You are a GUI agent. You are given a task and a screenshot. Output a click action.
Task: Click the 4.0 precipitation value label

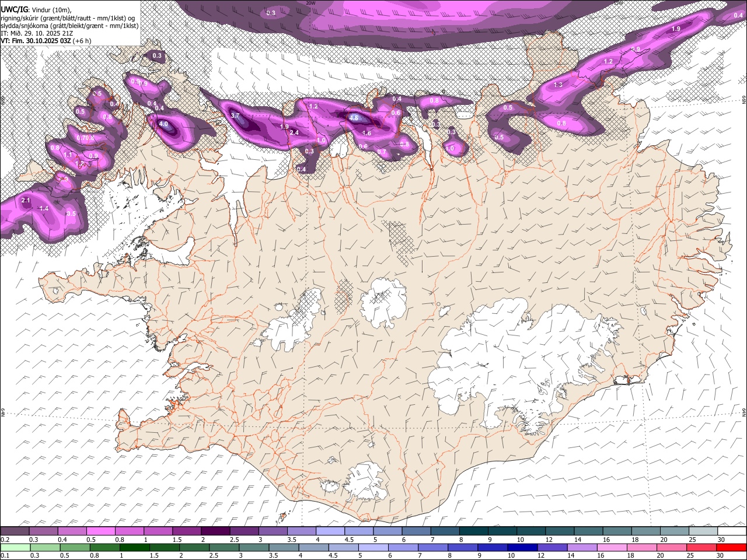[x=163, y=124]
